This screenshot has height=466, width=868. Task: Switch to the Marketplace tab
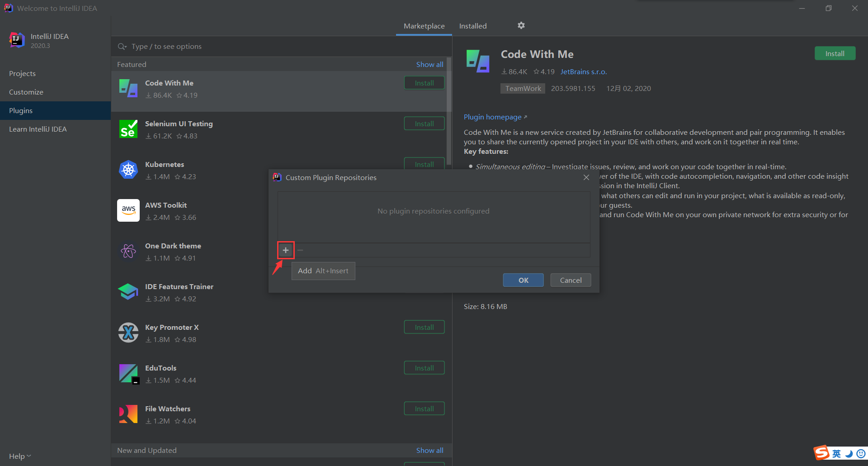pyautogui.click(x=424, y=26)
